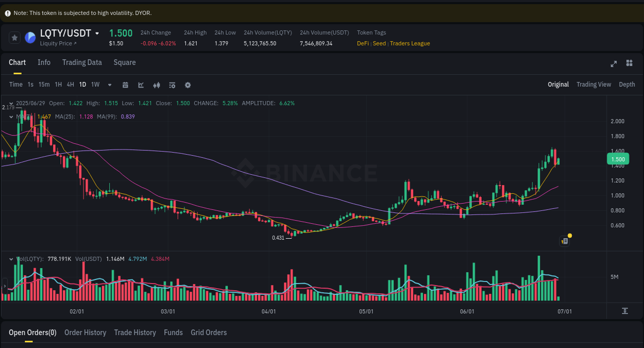Open the date range calendar picker
The image size is (644, 348).
coord(125,84)
